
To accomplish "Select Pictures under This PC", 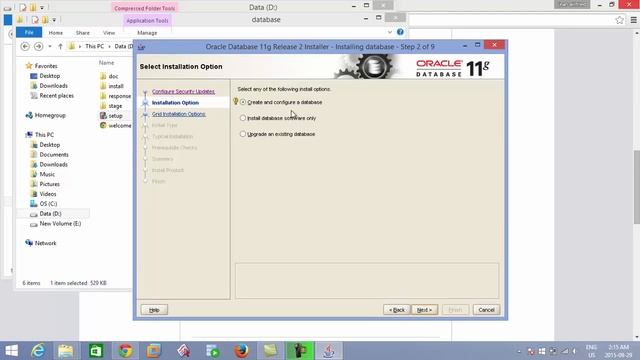I will pyautogui.click(x=49, y=184).
